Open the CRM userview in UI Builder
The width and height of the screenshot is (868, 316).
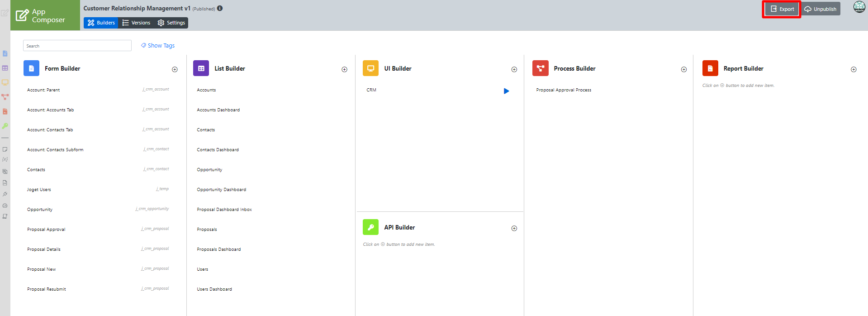point(371,90)
